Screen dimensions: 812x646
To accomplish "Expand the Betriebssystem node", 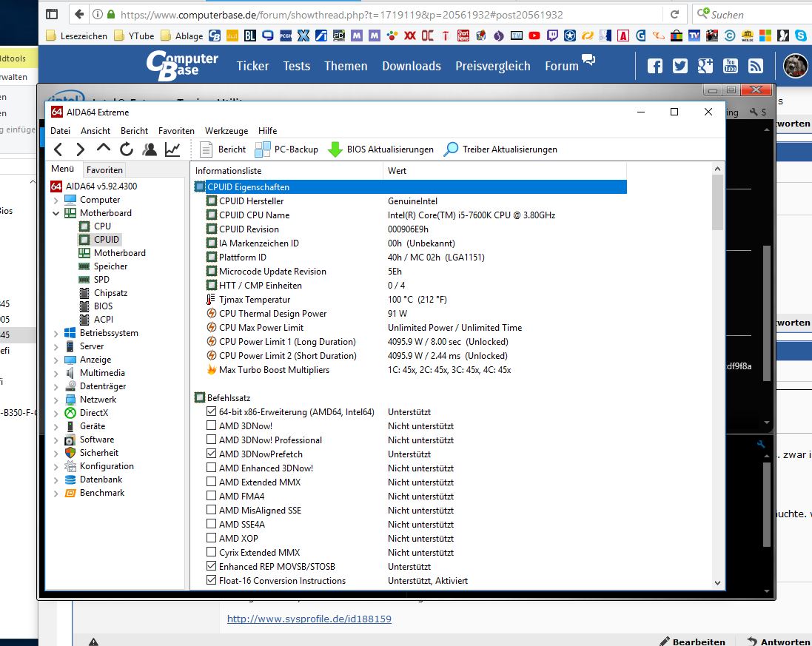I will (56, 333).
